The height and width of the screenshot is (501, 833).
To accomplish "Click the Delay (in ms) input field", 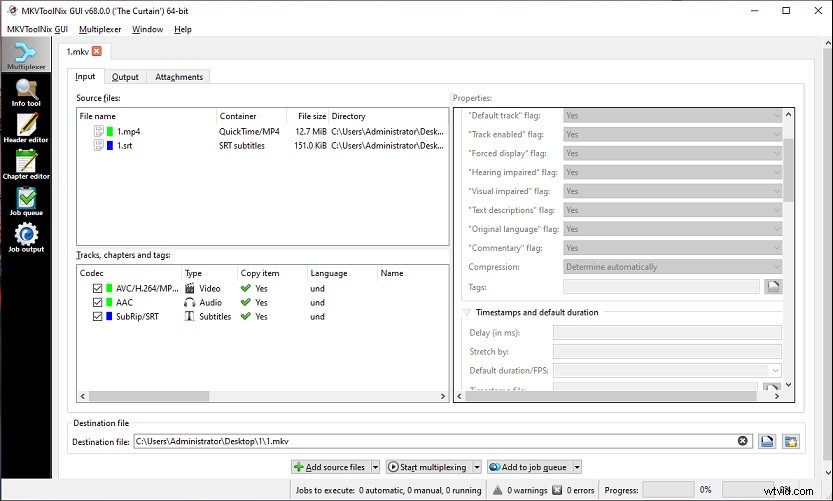I will click(667, 333).
